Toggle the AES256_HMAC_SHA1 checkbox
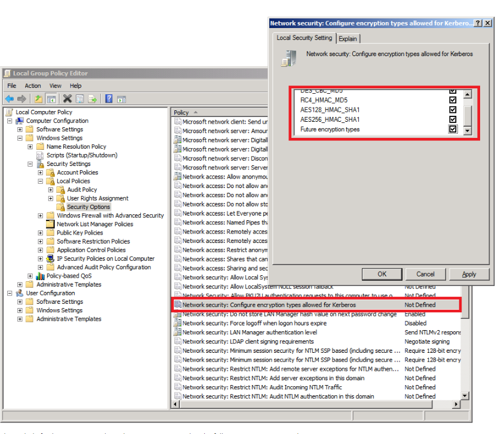504x434 pixels. tap(453, 119)
